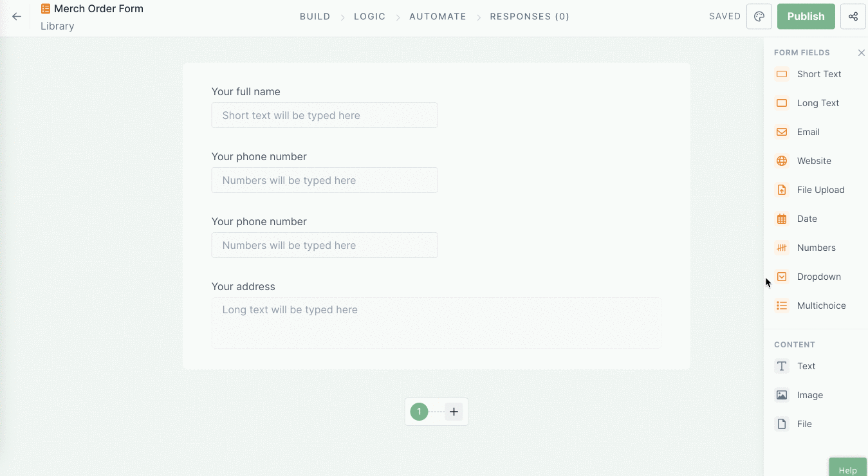This screenshot has height=476, width=868.
Task: Select the Short Text field icon
Action: tap(781, 74)
